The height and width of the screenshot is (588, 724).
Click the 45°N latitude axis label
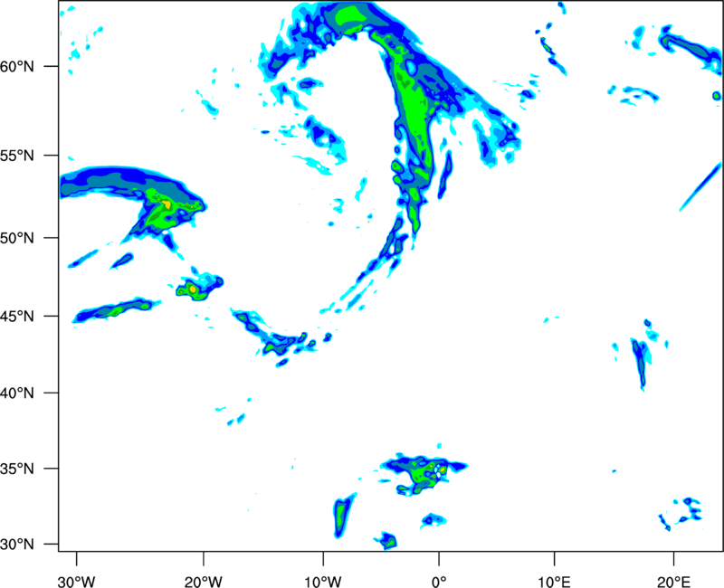(17, 317)
